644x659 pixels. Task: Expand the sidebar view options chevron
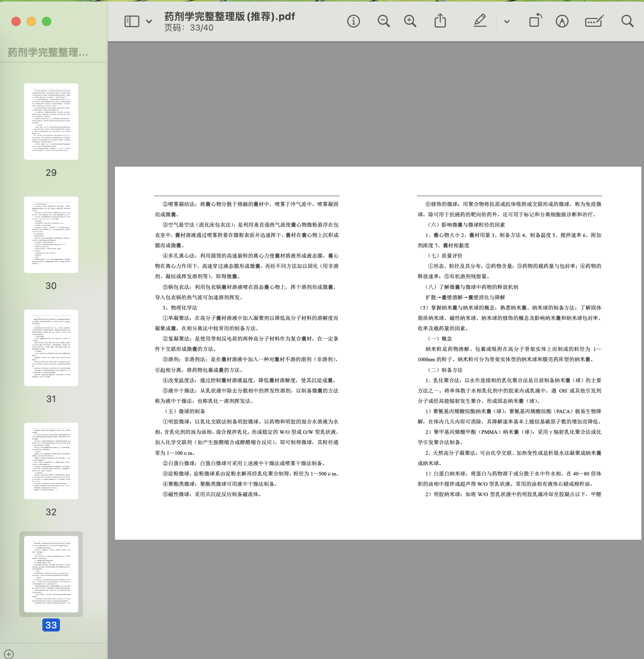149,22
